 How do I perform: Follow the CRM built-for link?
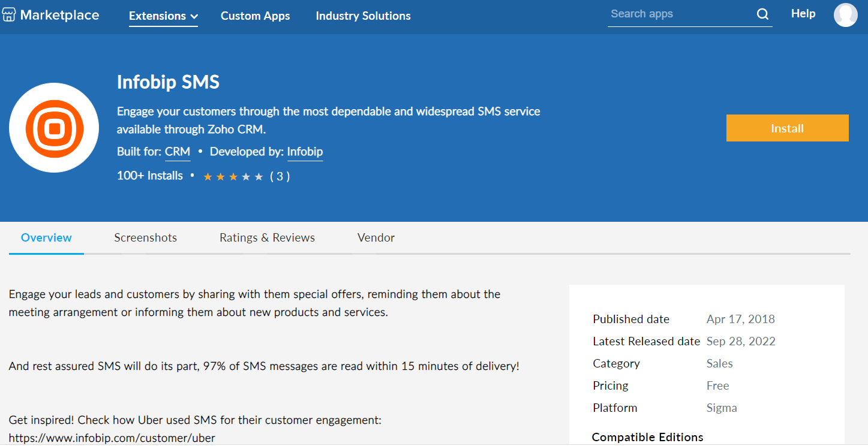pos(178,152)
